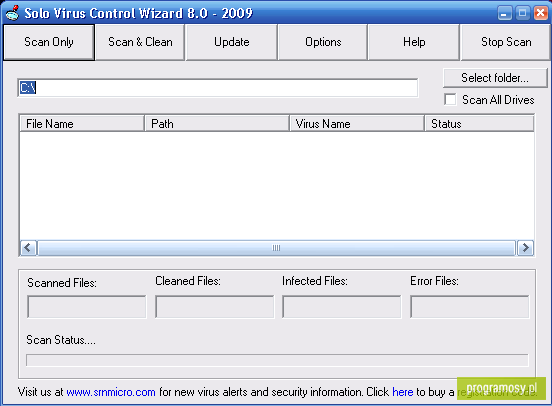This screenshot has width=552, height=406.
Task: Click the Error Files field
Action: click(470, 307)
